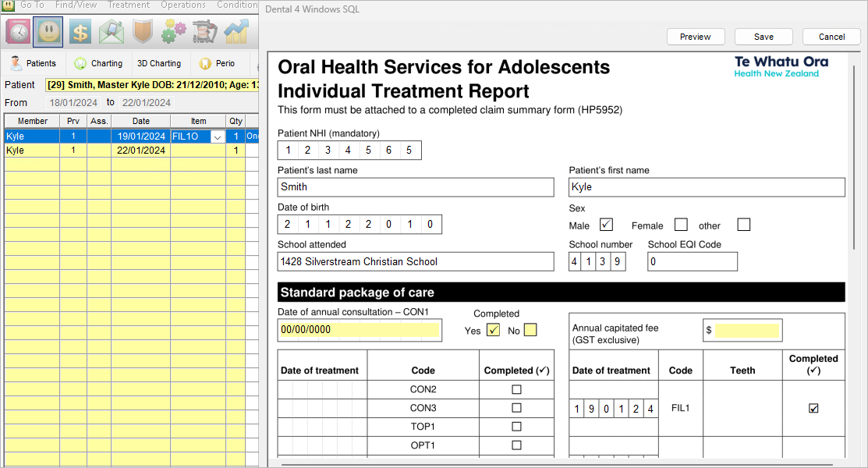Check the TOP1 completed checkbox
The image size is (868, 468).
pos(516,427)
